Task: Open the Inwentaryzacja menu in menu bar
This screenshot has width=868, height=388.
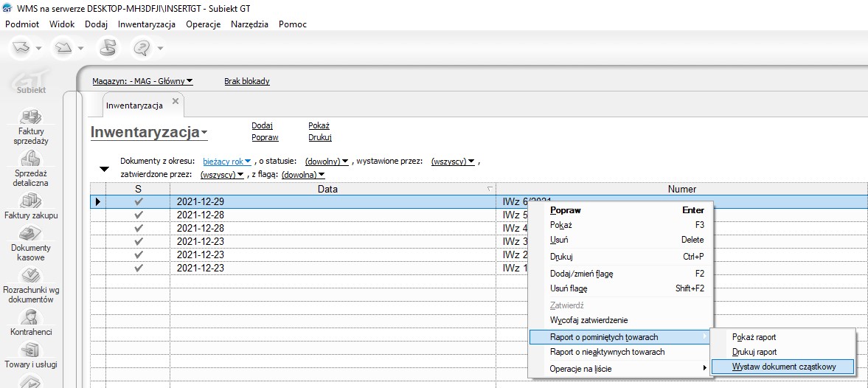Action: pos(146,24)
